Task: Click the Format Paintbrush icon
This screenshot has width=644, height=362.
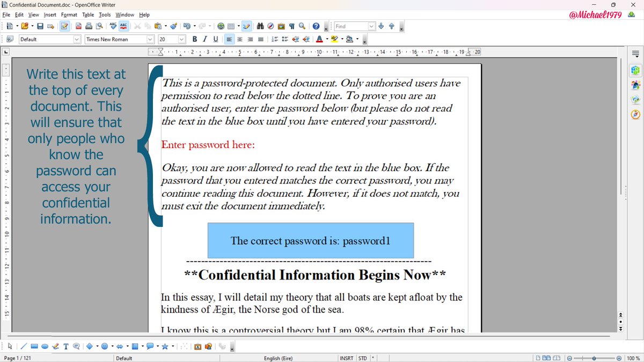Action: pos(174,26)
